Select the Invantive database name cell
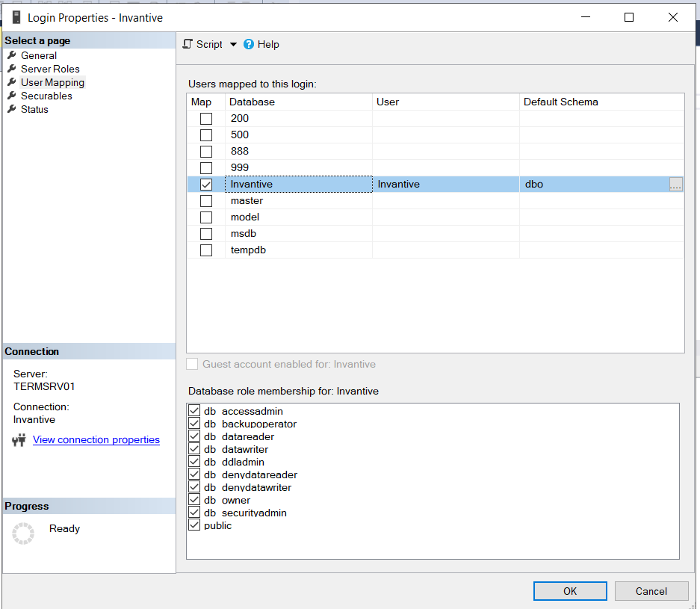 [x=299, y=184]
